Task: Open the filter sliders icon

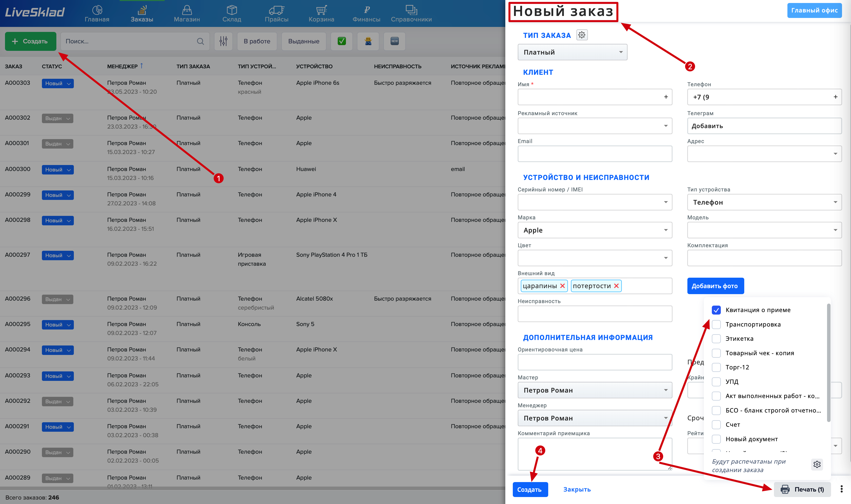Action: 223,41
